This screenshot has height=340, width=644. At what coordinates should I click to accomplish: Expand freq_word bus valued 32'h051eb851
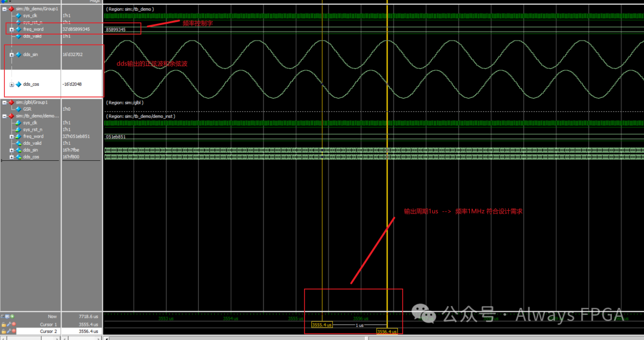pyautogui.click(x=11, y=136)
